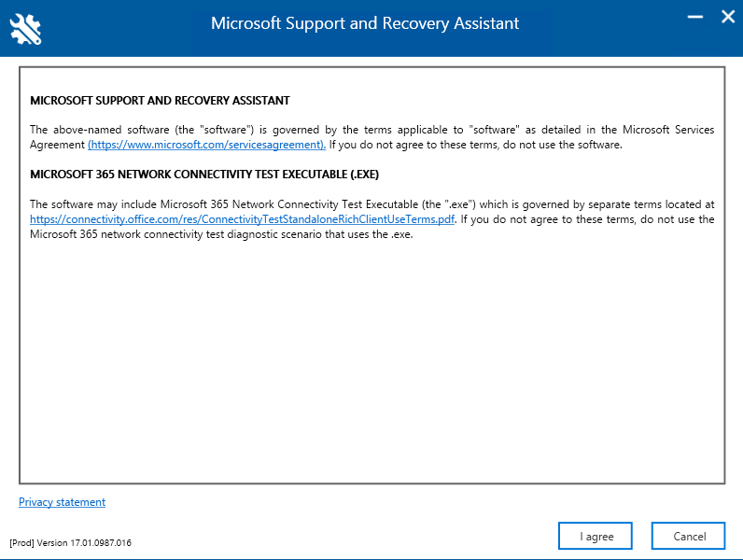This screenshot has width=743, height=560.
Task: Click the empty blue title bar area
Action: 597,28
